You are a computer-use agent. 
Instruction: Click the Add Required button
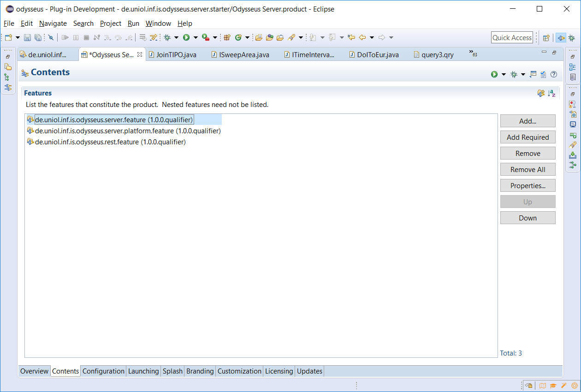click(x=528, y=137)
